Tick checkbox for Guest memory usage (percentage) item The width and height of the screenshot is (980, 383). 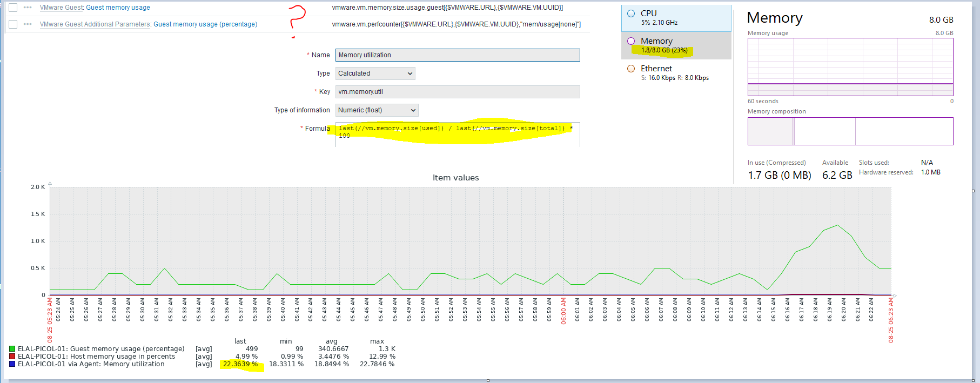point(13,24)
